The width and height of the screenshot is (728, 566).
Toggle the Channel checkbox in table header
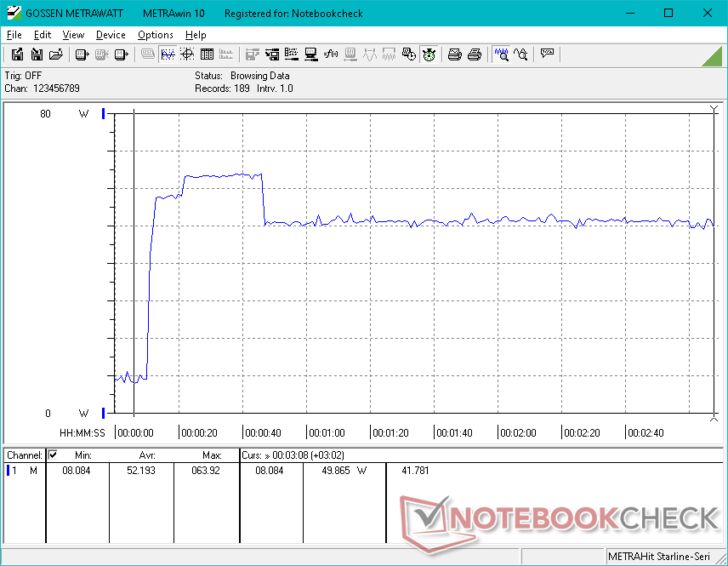[x=53, y=455]
